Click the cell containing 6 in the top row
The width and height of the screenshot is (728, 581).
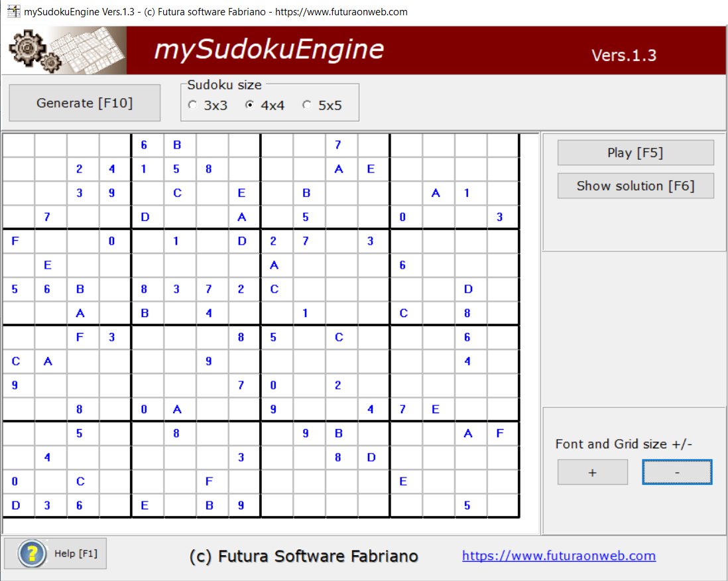[x=145, y=145]
